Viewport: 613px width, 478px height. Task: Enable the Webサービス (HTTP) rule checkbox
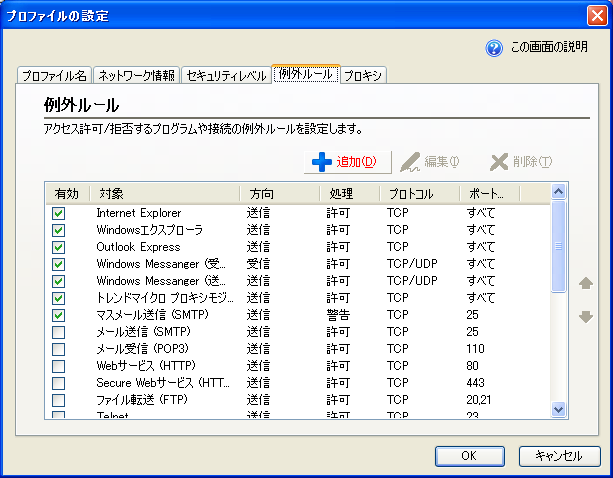(x=59, y=366)
